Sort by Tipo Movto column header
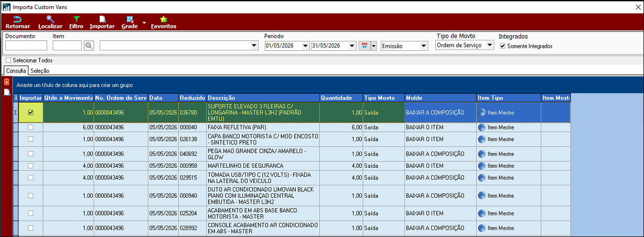 [x=384, y=98]
